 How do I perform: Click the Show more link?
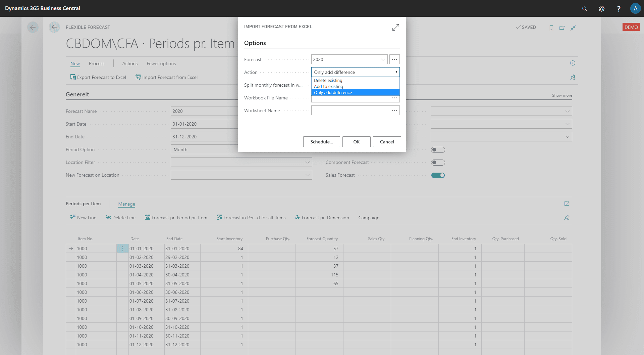click(x=562, y=95)
